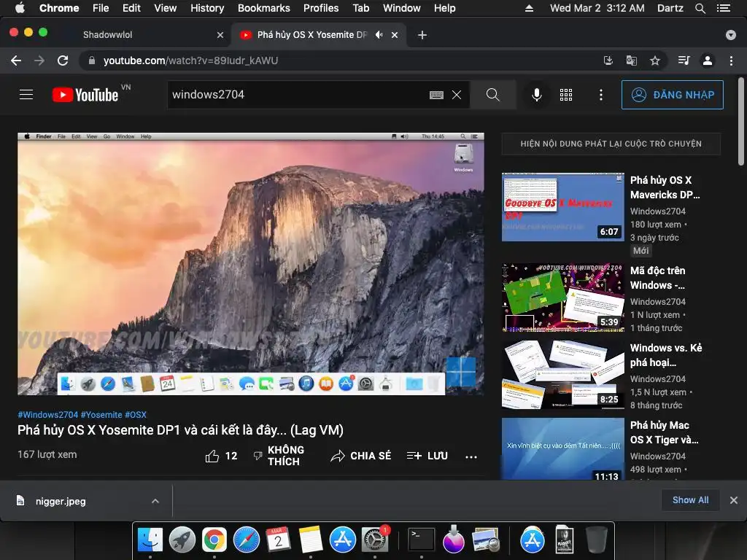Viewport: 747px width, 560px height.
Task: Focus the YouTube search input field
Action: click(x=298, y=95)
